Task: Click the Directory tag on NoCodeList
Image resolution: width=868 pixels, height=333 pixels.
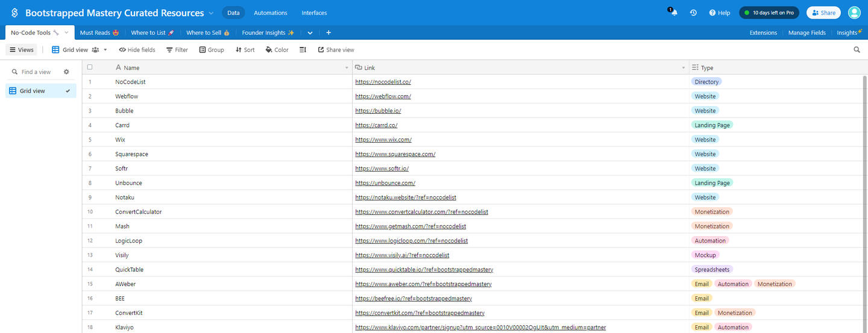Action: click(x=706, y=82)
